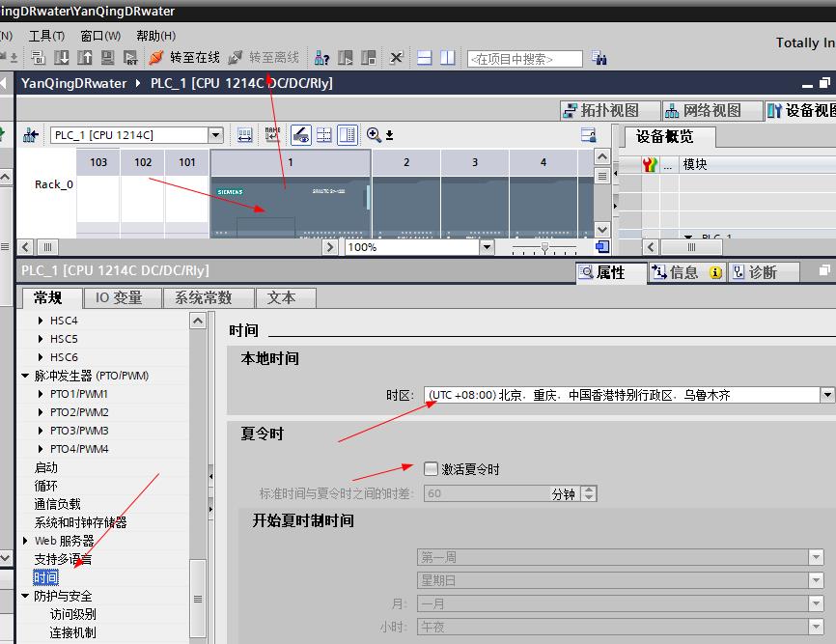Click the split editor horizontally icon

(424, 58)
